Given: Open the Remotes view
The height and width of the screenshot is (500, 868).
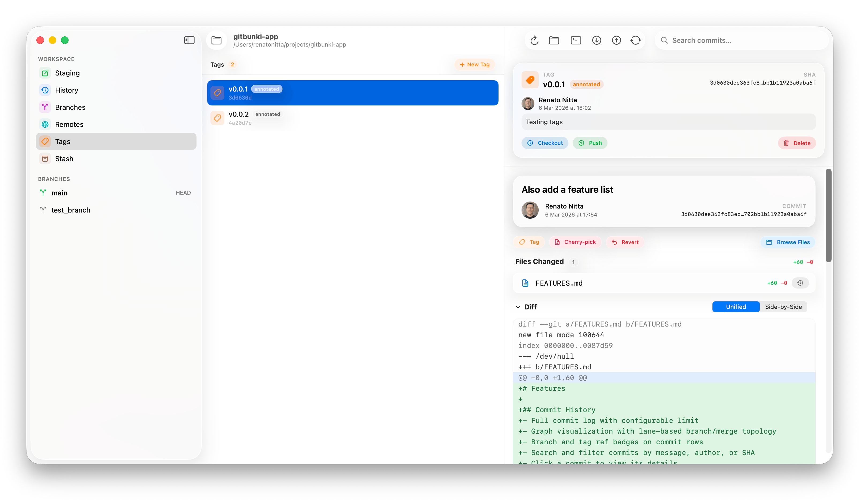Looking at the screenshot, I should point(116,125).
